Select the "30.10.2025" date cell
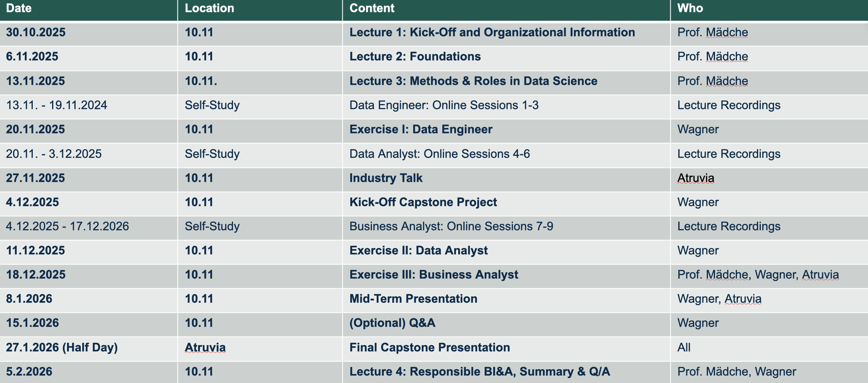The width and height of the screenshot is (868, 383). pos(36,32)
